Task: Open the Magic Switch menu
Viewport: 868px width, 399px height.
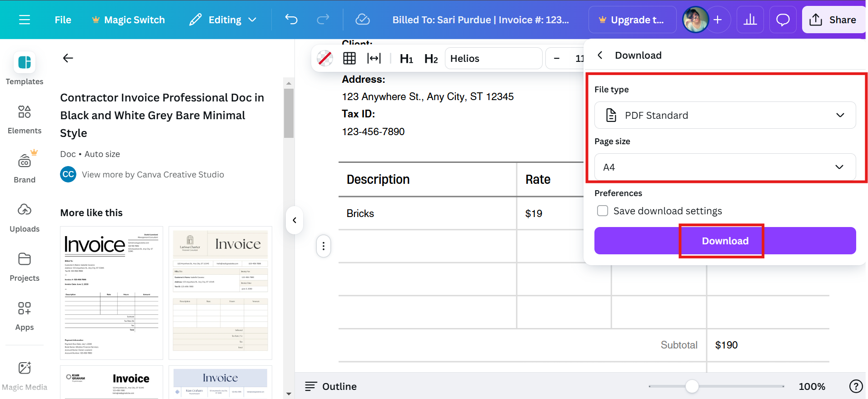Action: 128,20
